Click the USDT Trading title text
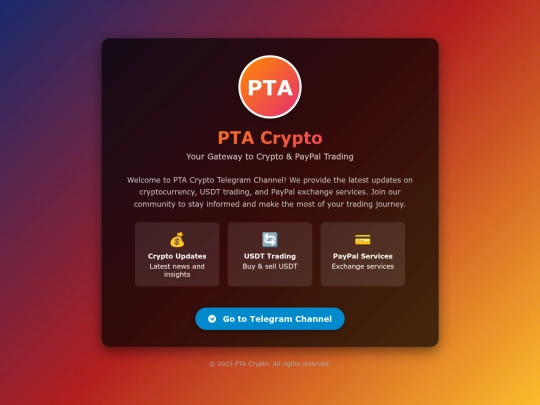The height and width of the screenshot is (405, 540). coord(270,256)
